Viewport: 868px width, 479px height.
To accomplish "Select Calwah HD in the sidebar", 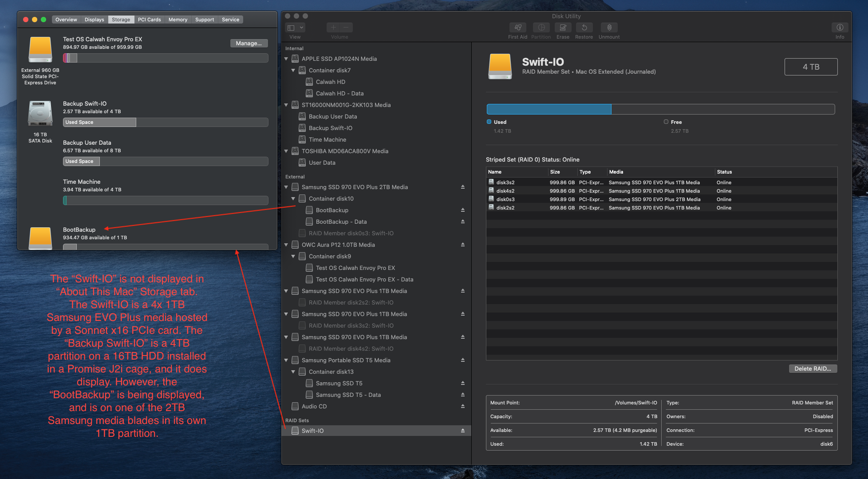I will click(330, 82).
